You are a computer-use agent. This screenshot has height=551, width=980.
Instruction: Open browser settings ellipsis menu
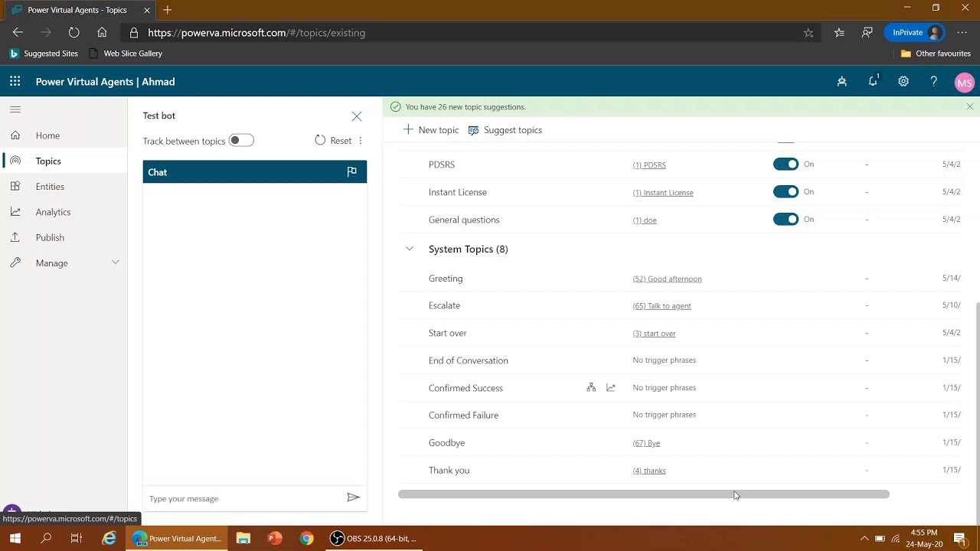(x=962, y=32)
